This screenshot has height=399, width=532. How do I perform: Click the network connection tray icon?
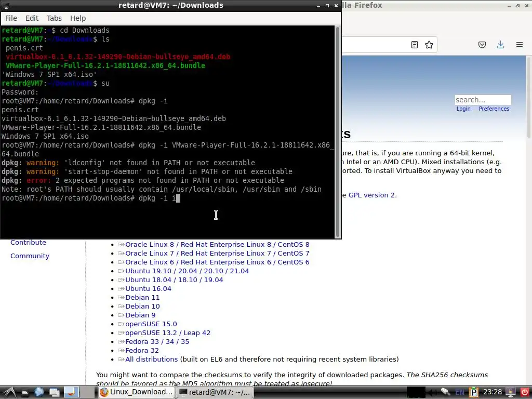pyautogui.click(x=445, y=392)
